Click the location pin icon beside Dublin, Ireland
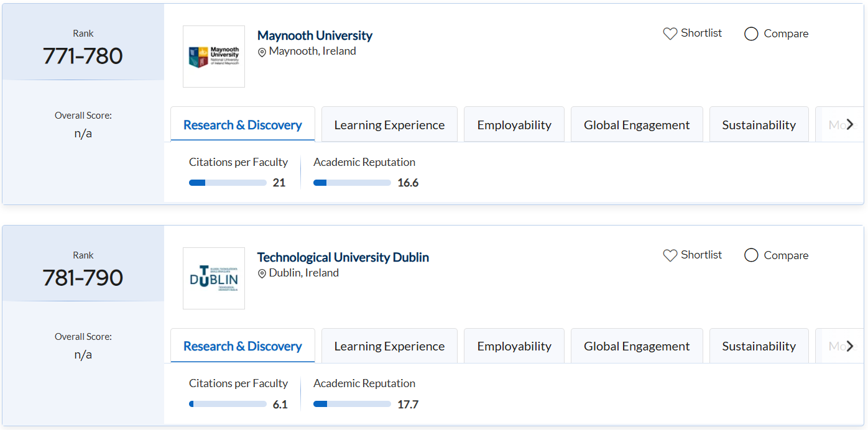This screenshot has width=868, height=430. (262, 273)
